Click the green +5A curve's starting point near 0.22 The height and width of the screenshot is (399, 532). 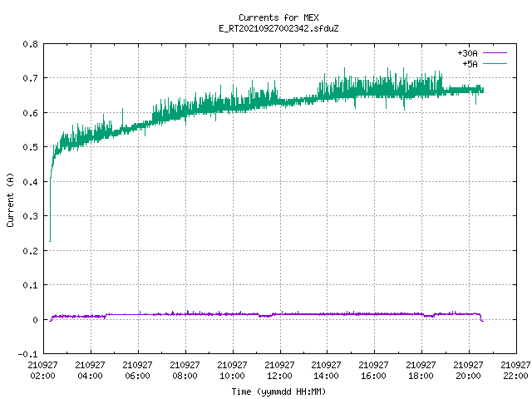click(x=50, y=241)
